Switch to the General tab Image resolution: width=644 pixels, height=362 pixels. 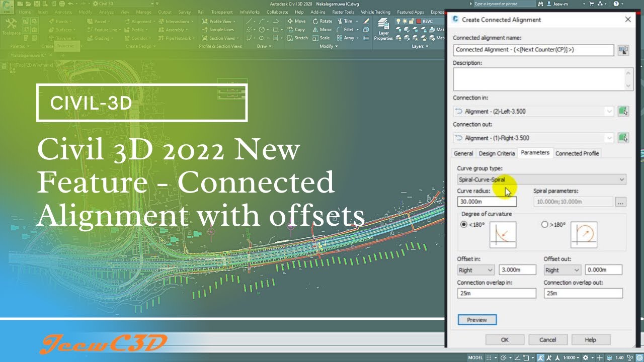tap(463, 153)
